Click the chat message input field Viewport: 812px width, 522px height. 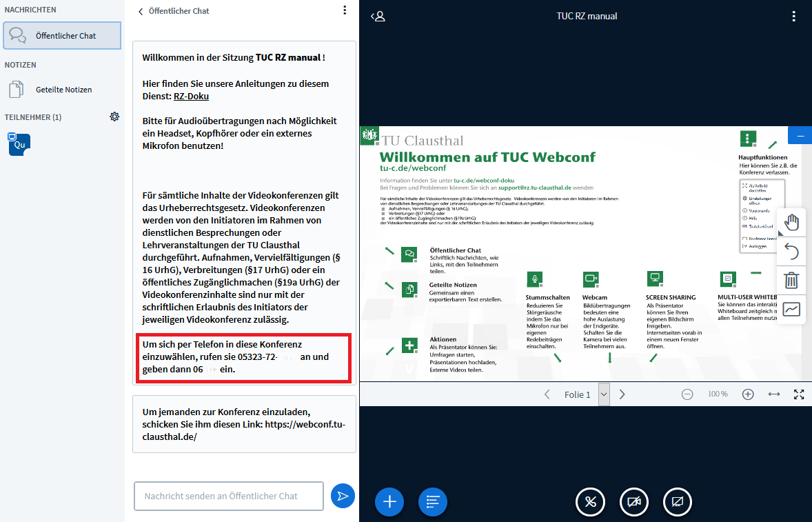click(228, 496)
